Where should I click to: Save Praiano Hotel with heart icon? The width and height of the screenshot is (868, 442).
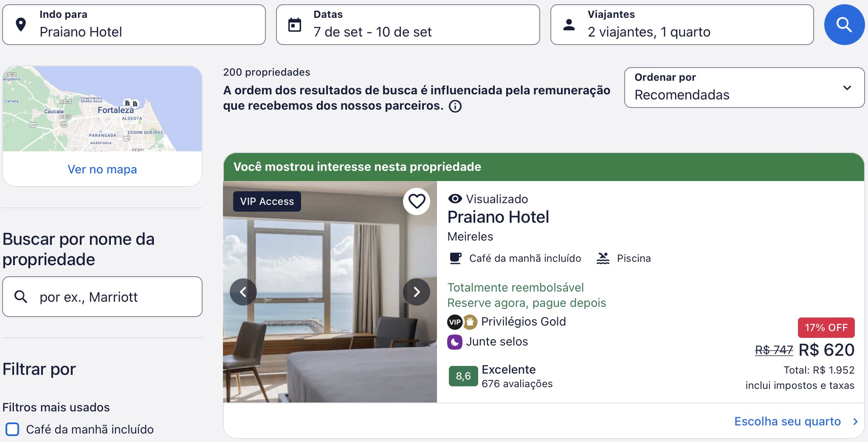point(417,201)
